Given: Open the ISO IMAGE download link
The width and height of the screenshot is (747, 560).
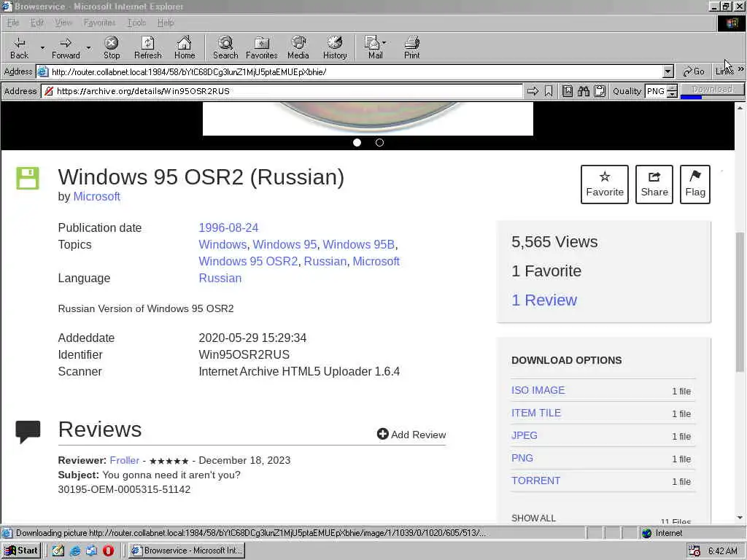Looking at the screenshot, I should point(538,390).
